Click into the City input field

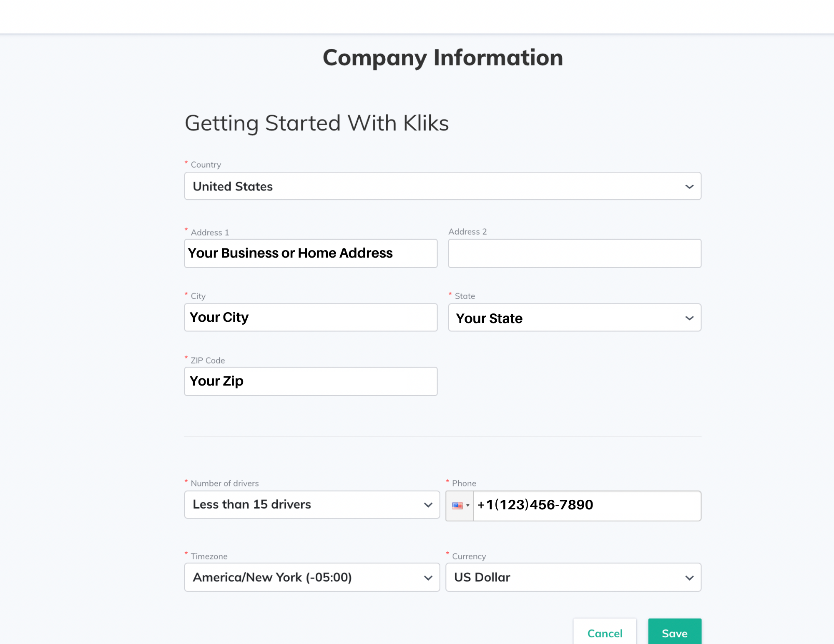pyautogui.click(x=311, y=318)
